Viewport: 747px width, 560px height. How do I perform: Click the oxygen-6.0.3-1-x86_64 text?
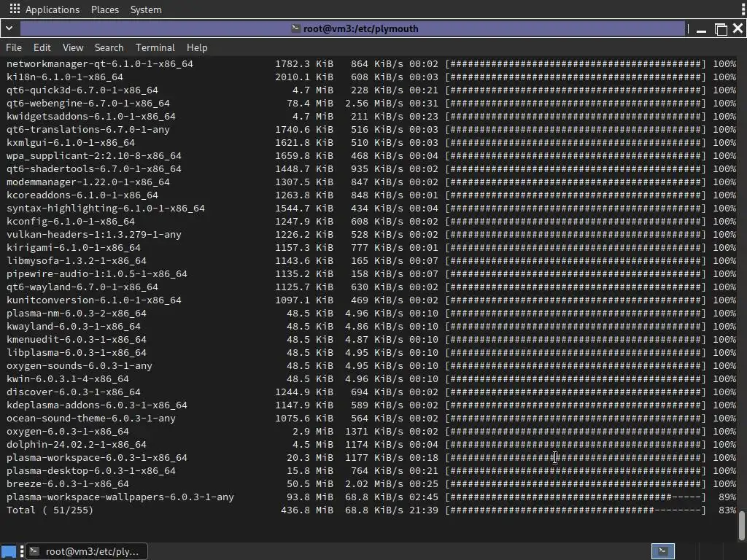tap(68, 432)
